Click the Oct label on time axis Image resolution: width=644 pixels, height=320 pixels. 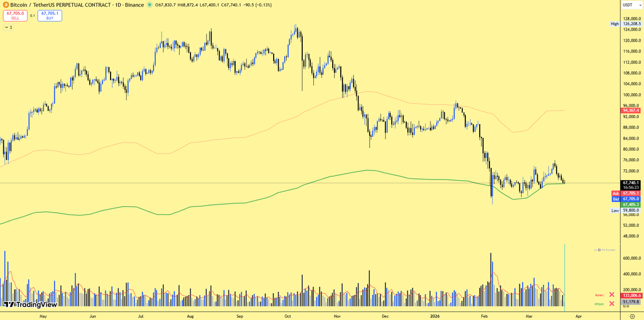[x=288, y=316]
